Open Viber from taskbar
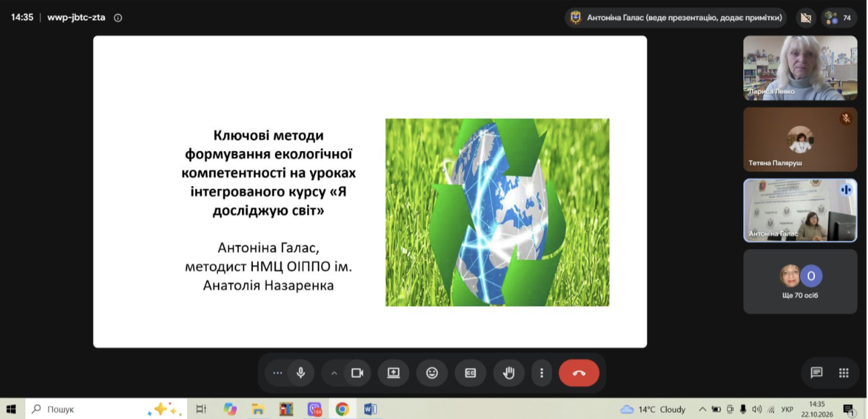 [x=315, y=409]
